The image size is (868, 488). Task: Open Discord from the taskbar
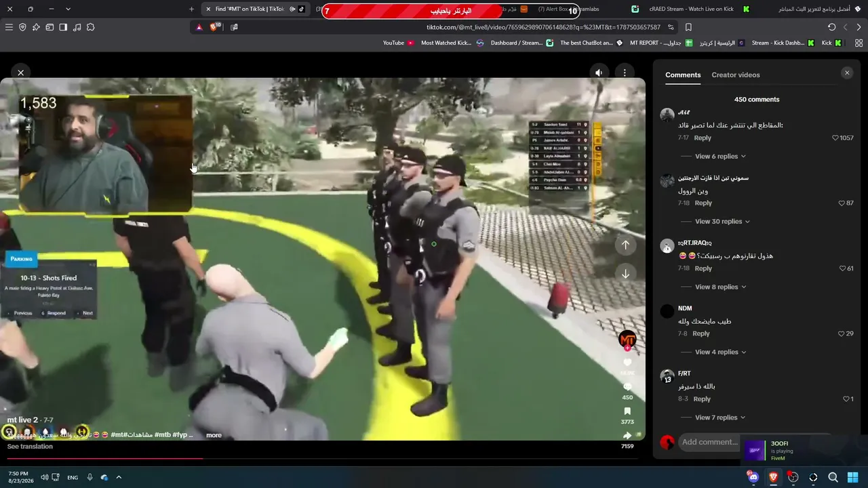(x=753, y=477)
